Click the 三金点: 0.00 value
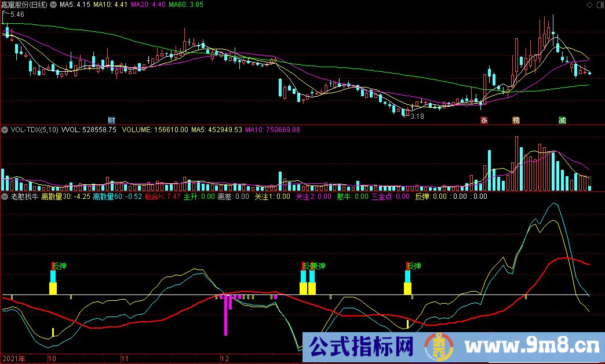This screenshot has height=364, width=605. click(391, 196)
